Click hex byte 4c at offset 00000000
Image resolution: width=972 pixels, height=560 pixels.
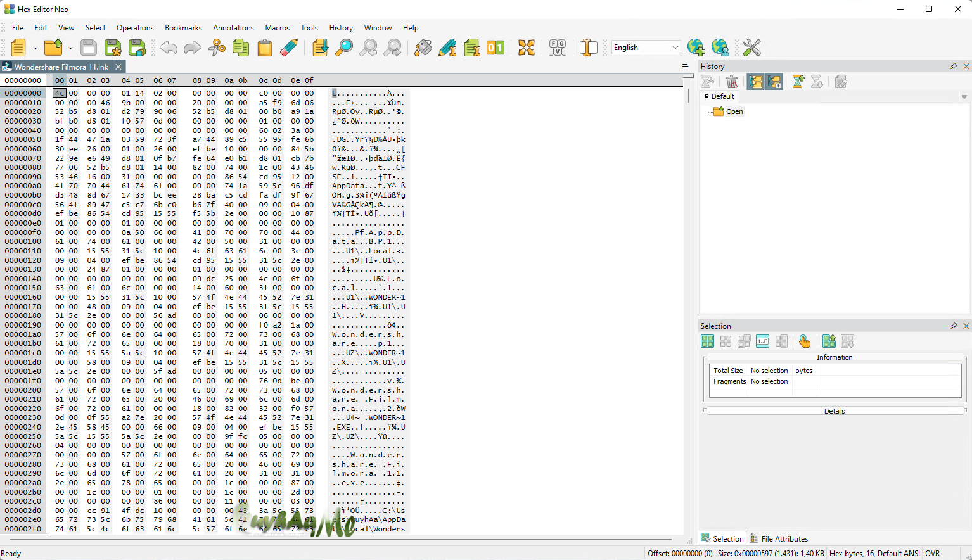(x=60, y=93)
